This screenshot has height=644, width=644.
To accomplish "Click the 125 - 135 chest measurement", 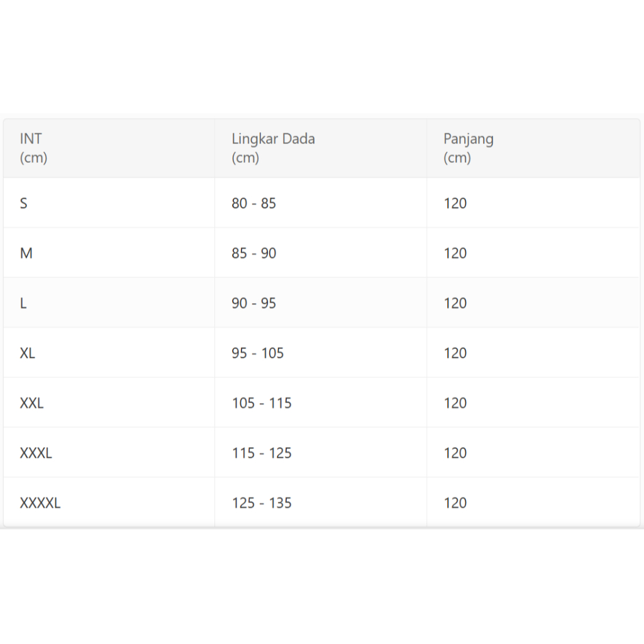I will [262, 502].
